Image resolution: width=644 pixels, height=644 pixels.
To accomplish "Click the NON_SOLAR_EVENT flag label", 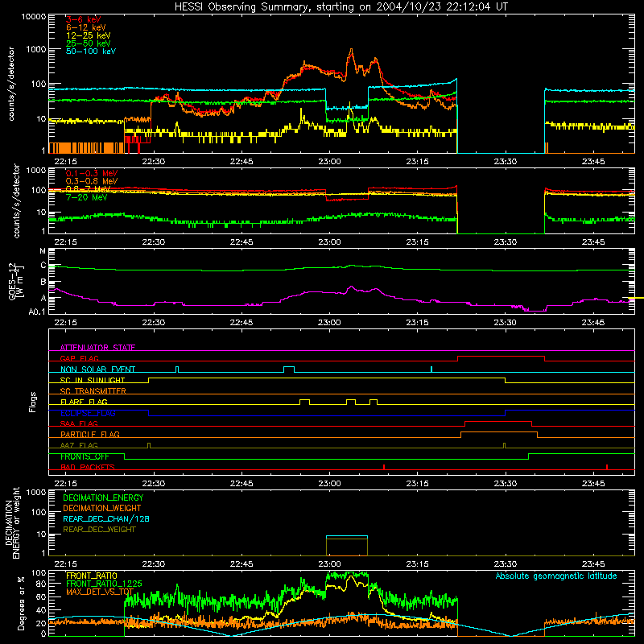I will pos(97,369).
